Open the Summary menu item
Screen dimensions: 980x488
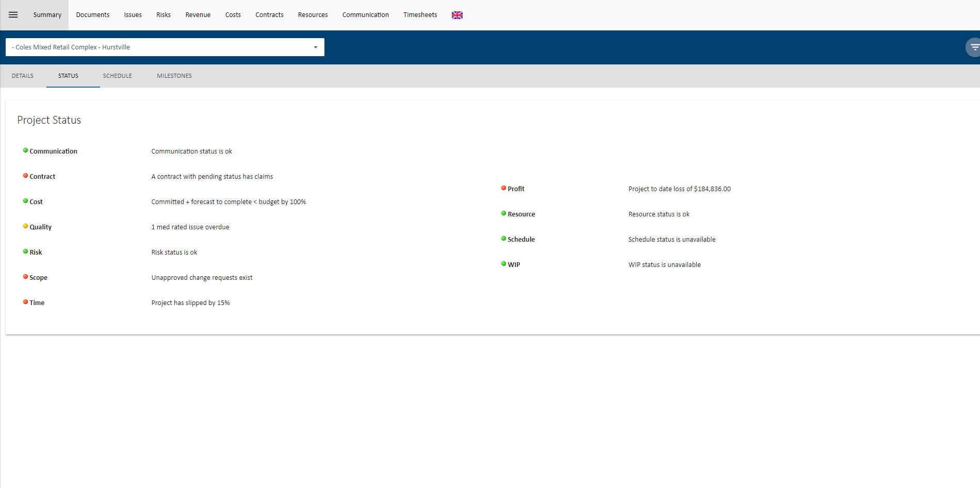tap(47, 15)
